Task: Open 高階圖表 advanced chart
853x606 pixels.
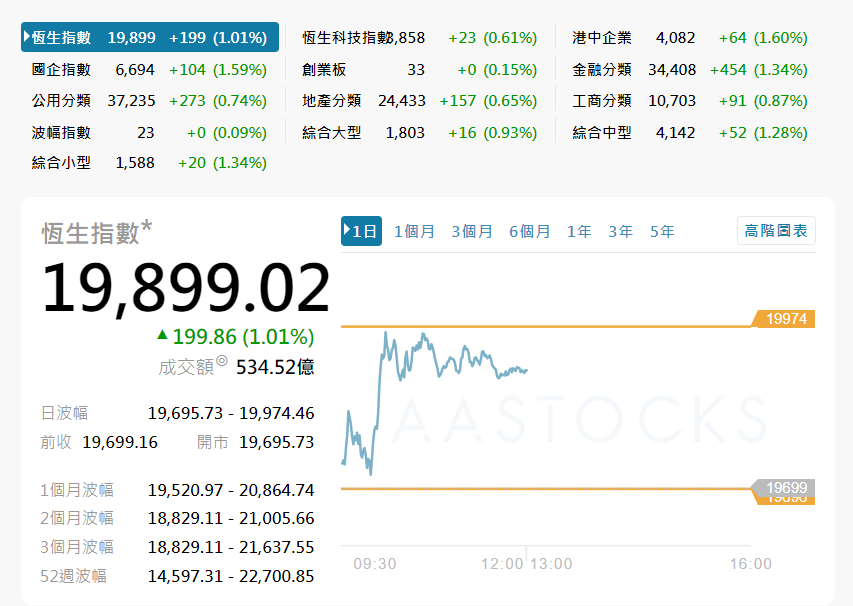Action: pos(776,231)
